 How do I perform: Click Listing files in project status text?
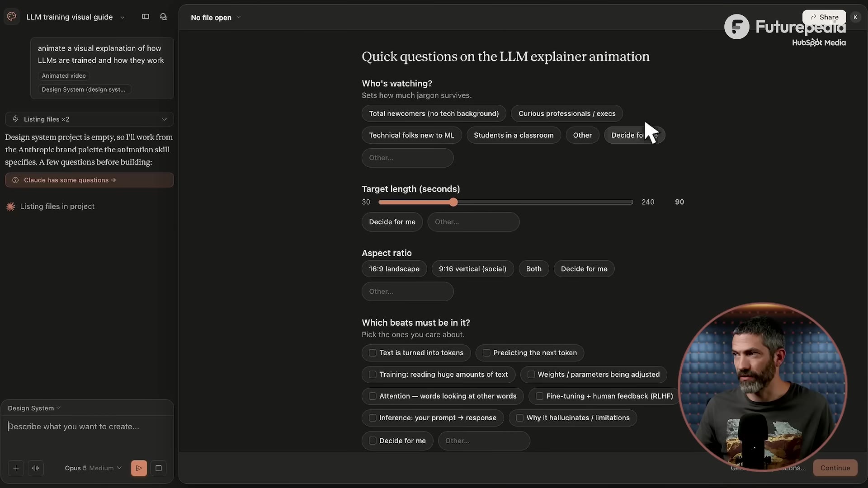57,206
